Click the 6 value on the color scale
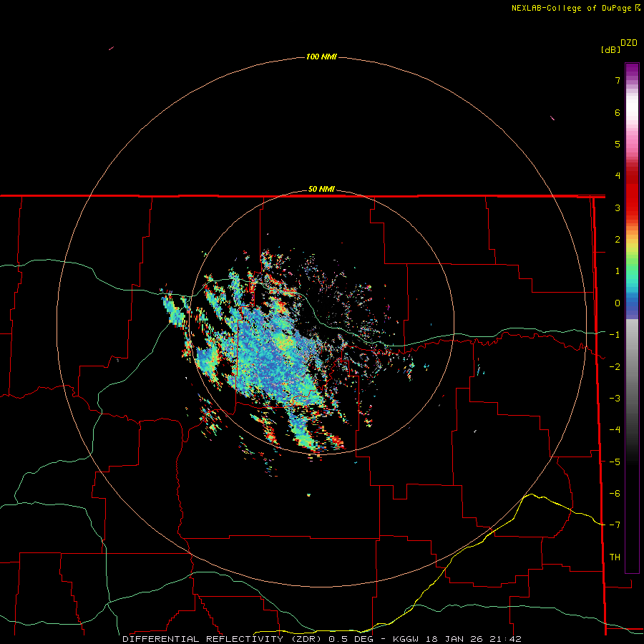644x644 pixels. point(618,112)
